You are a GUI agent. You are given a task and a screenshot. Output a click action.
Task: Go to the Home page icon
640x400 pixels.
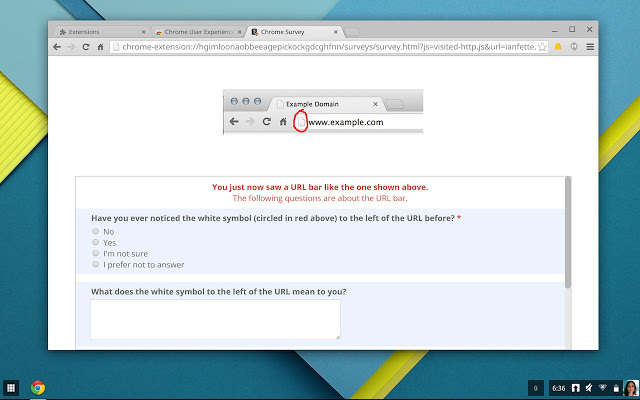pos(100,47)
